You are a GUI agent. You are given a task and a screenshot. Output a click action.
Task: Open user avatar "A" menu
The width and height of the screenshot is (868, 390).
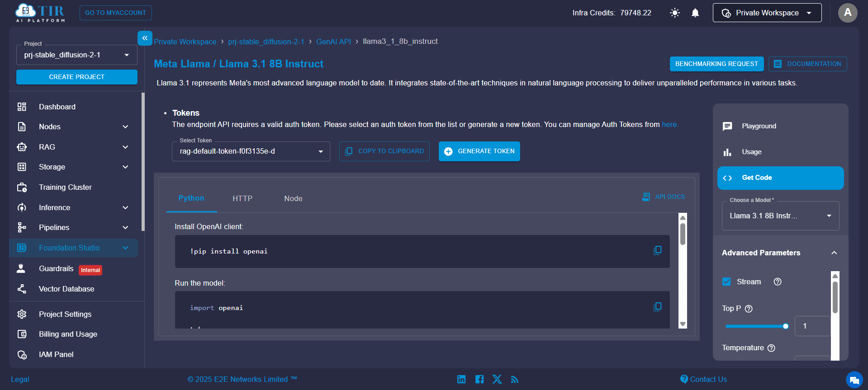tap(848, 13)
